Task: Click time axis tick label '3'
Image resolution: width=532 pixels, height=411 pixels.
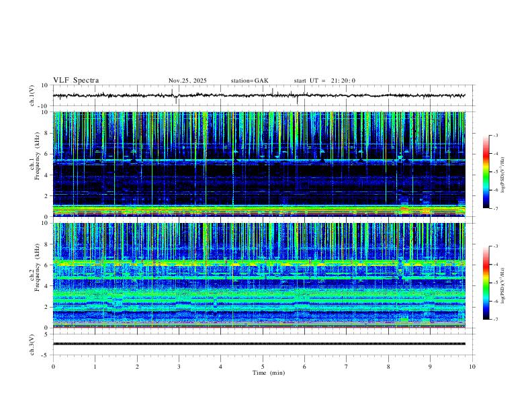Action: click(x=179, y=367)
